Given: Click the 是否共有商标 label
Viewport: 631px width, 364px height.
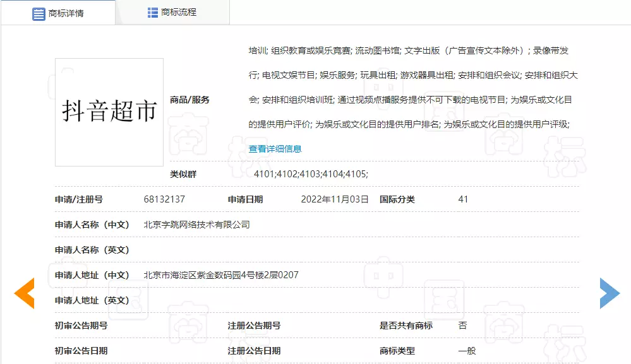Looking at the screenshot, I should click(406, 326).
